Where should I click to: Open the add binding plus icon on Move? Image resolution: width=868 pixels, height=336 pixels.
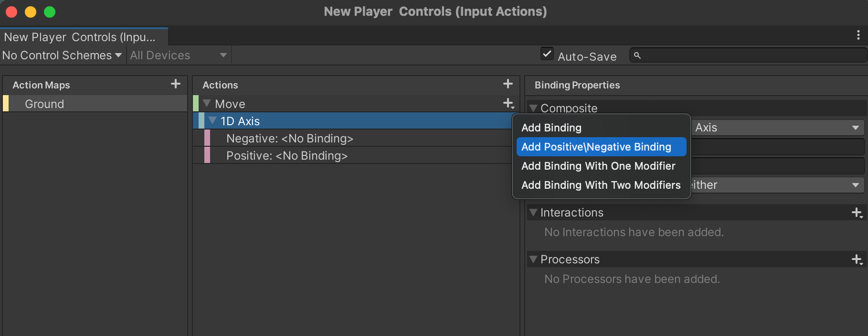(508, 103)
